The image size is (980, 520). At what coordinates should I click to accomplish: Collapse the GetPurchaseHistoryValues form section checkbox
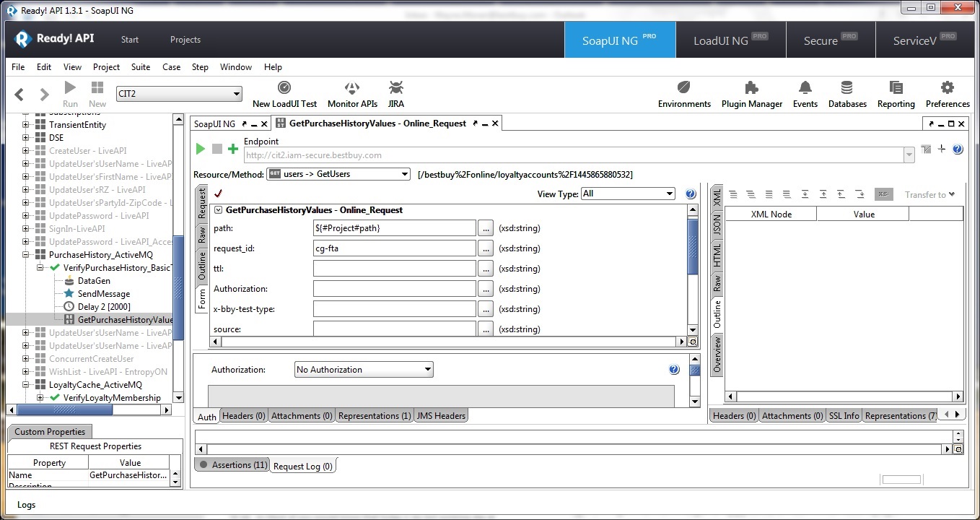tap(219, 210)
